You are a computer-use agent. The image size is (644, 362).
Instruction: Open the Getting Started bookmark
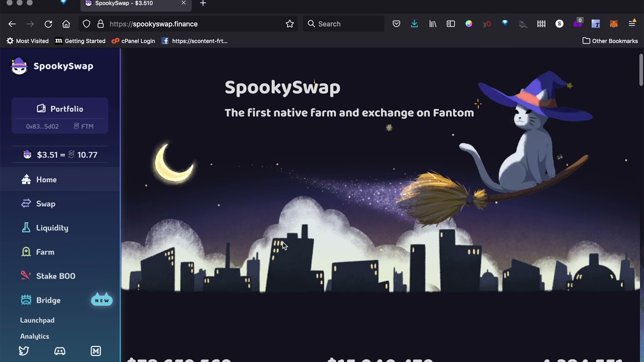pyautogui.click(x=80, y=41)
